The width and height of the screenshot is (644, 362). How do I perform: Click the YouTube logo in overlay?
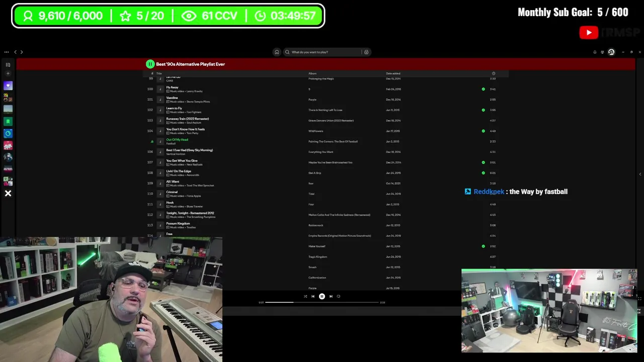click(589, 33)
